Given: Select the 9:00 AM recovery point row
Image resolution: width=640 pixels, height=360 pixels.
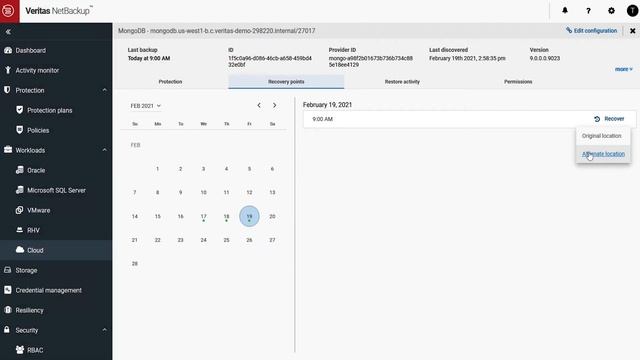Looking at the screenshot, I should [x=469, y=119].
